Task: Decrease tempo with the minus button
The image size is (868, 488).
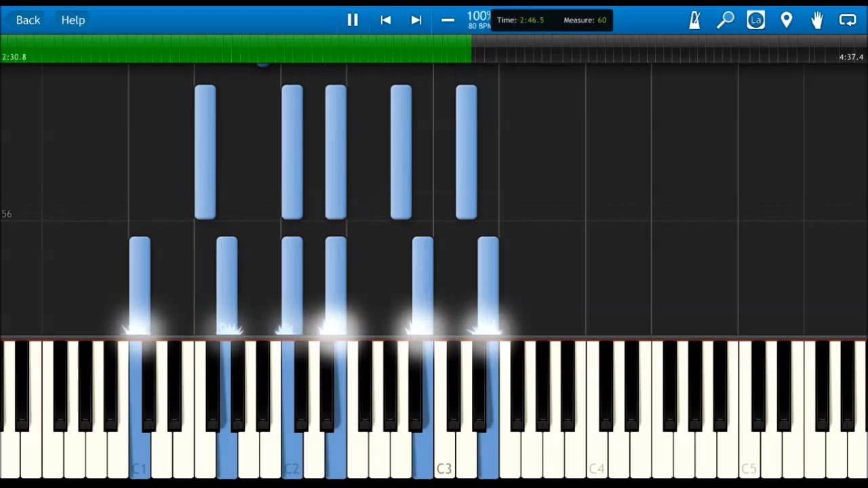Action: 448,20
